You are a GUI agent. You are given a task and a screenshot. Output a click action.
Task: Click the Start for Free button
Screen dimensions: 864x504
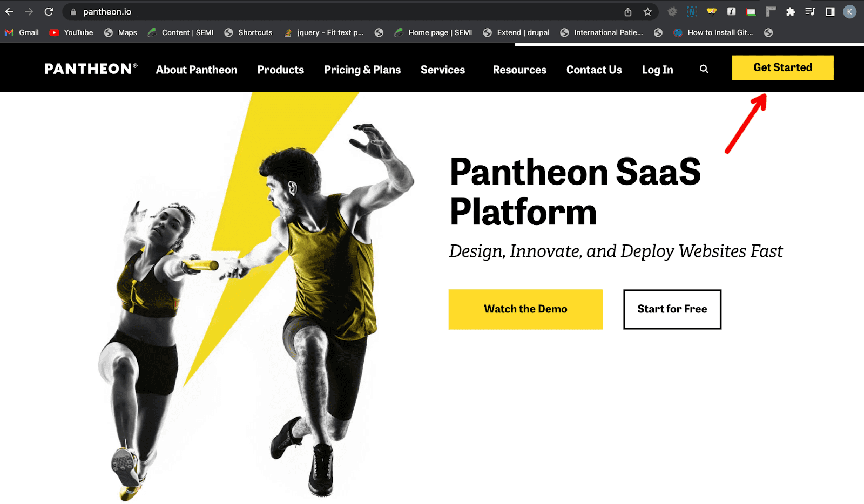pos(672,309)
